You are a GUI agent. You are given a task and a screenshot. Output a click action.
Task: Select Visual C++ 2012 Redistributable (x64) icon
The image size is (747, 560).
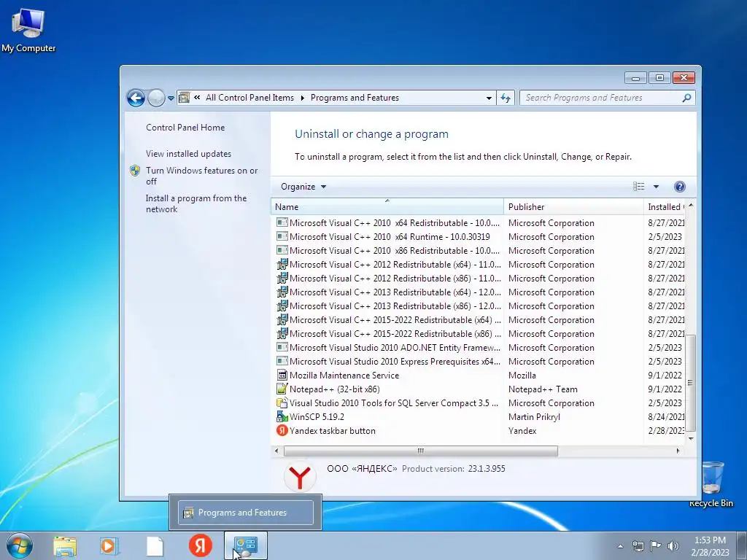(x=282, y=264)
